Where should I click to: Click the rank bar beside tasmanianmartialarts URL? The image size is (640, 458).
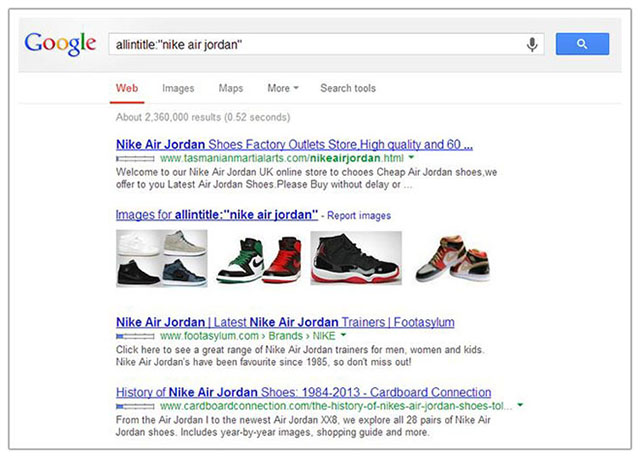point(135,158)
